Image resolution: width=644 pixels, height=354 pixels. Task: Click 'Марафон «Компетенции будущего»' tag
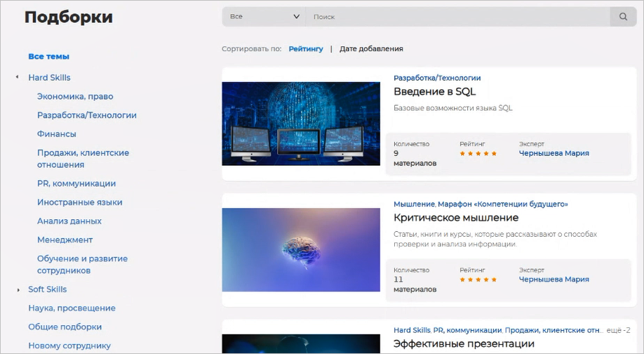point(503,204)
